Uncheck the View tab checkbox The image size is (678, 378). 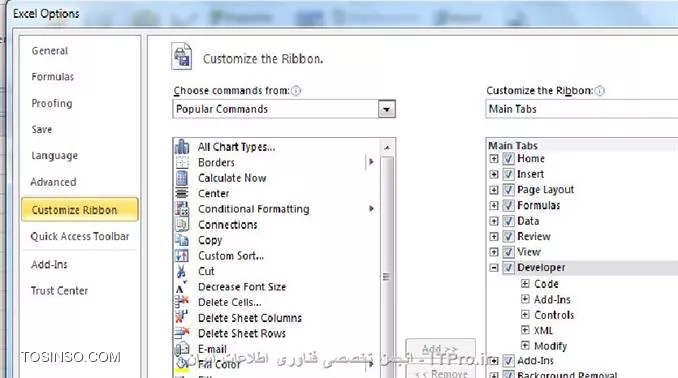click(x=508, y=252)
